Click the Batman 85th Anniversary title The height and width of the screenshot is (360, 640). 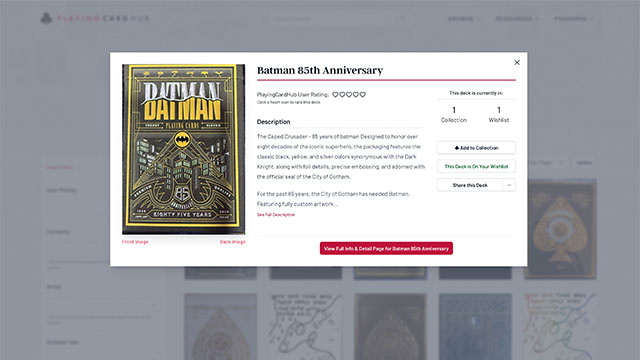[320, 70]
